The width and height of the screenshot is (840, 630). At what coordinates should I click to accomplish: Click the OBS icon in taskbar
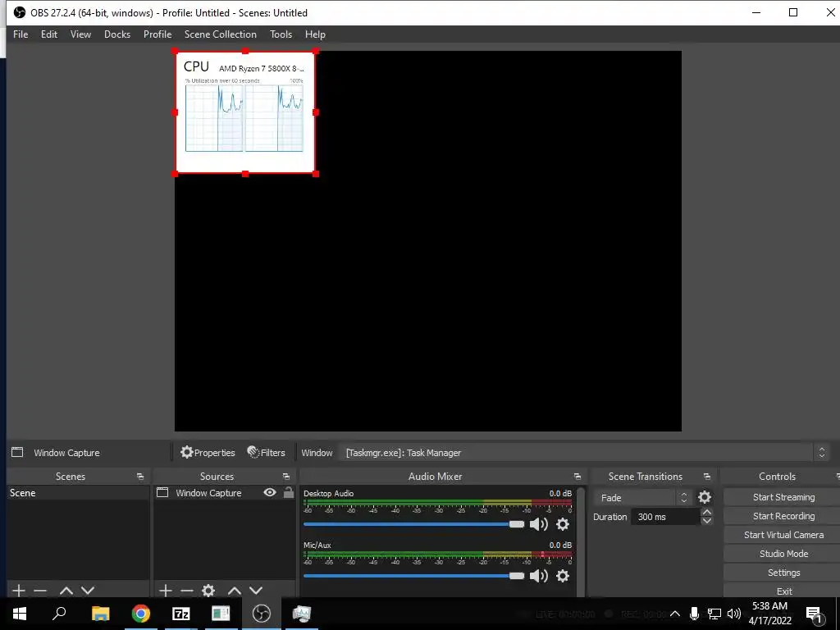click(x=261, y=614)
